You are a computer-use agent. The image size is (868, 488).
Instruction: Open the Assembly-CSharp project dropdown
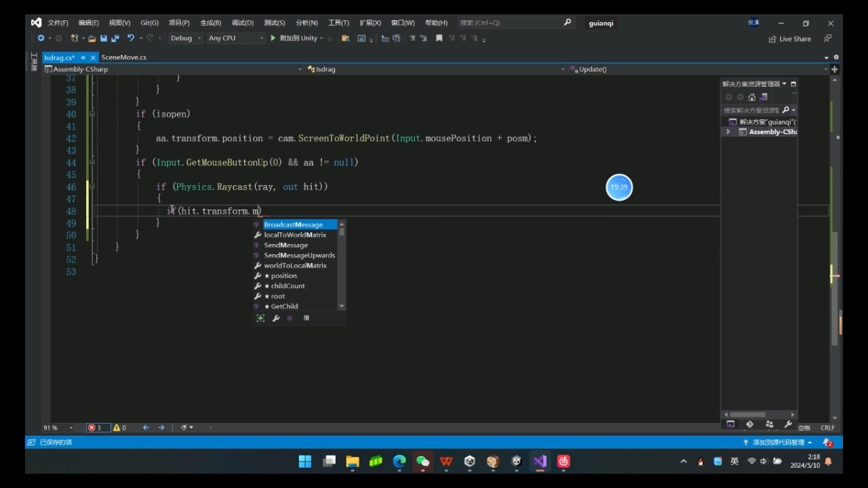[174, 69]
